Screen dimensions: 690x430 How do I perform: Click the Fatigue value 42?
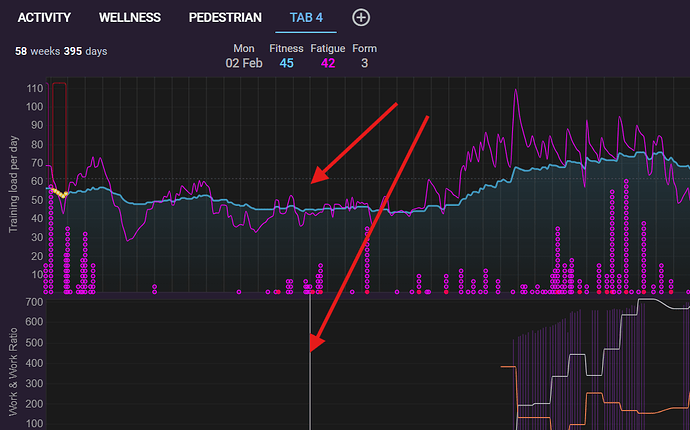[x=328, y=63]
